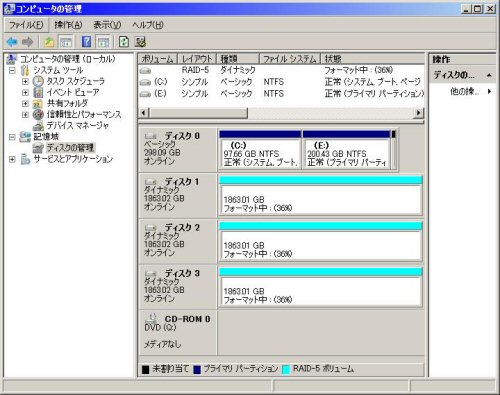Click the Back arrow toolbar icon
This screenshot has height=395, width=500.
(x=12, y=42)
